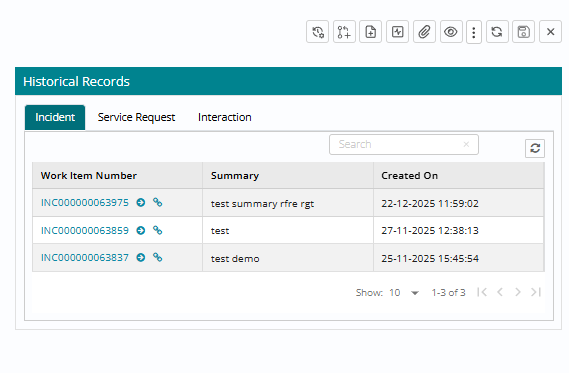Click link chain icon next to INC000000063859
569x373 pixels.
(x=157, y=230)
